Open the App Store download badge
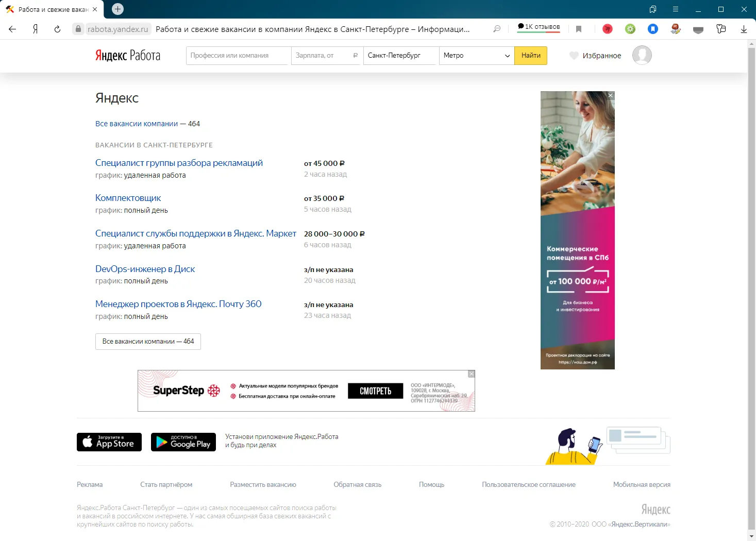 click(109, 442)
